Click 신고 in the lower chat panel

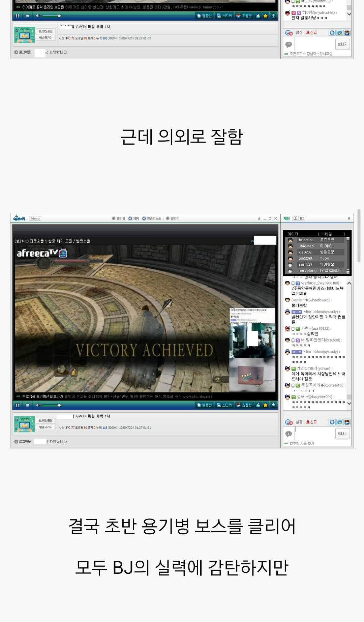pyautogui.click(x=311, y=422)
